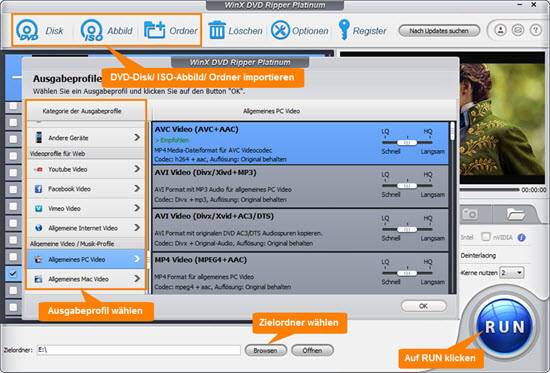Screen dimensions: 550x373
Task: Click the Allgemeines PC Video icon
Action: [x=38, y=260]
